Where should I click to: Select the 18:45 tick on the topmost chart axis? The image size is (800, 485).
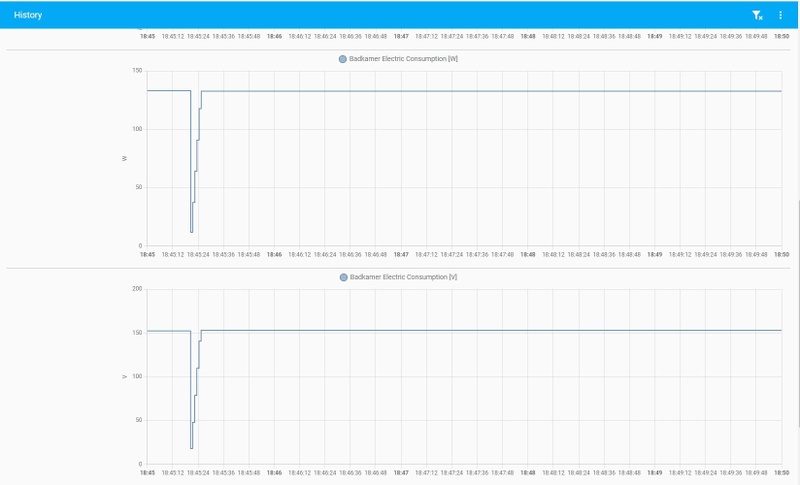pos(147,37)
